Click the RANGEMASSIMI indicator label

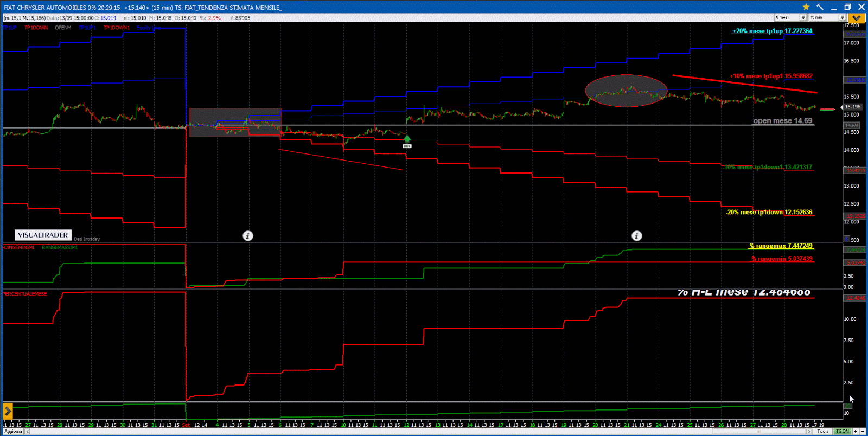(x=60, y=248)
